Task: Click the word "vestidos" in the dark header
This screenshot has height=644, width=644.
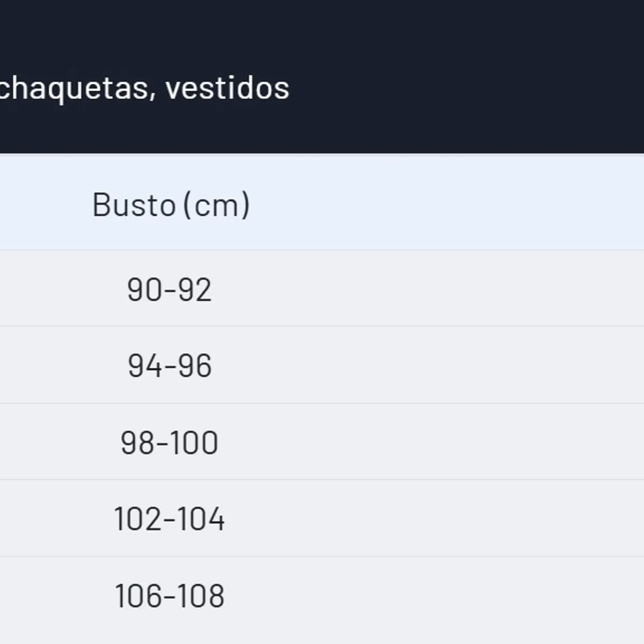Action: pyautogui.click(x=228, y=88)
